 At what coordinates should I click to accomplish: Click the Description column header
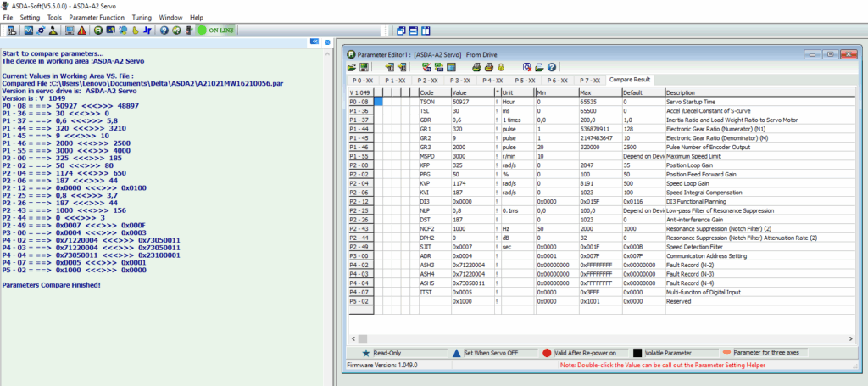tap(680, 92)
